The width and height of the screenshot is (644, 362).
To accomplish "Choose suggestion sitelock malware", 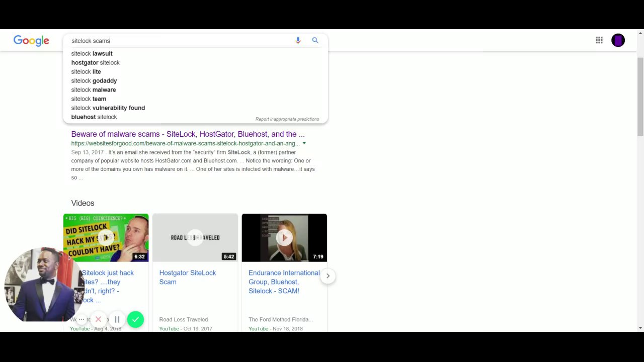I will 94,89.
